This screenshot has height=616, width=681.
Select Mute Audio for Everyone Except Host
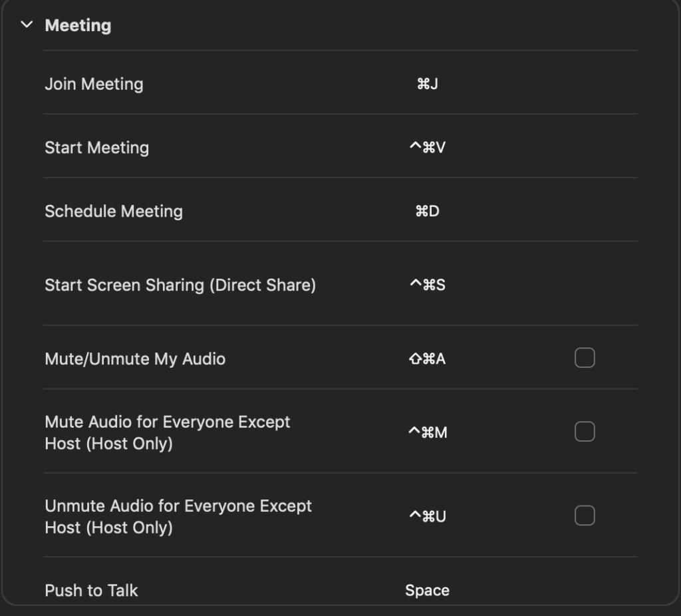168,432
